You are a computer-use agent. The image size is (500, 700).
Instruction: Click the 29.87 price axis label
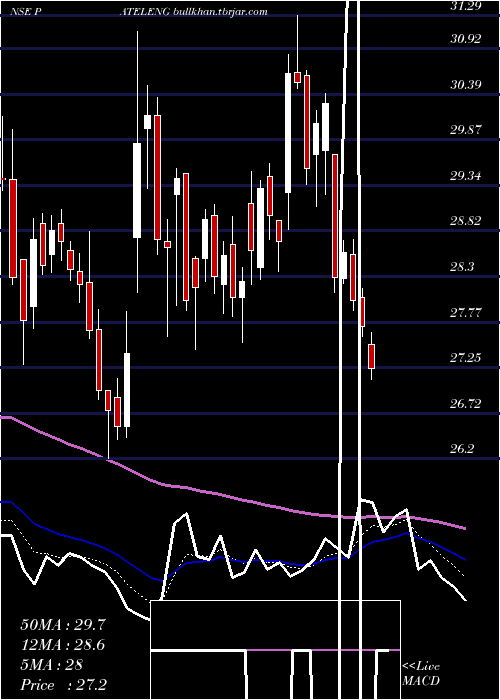[x=466, y=130]
